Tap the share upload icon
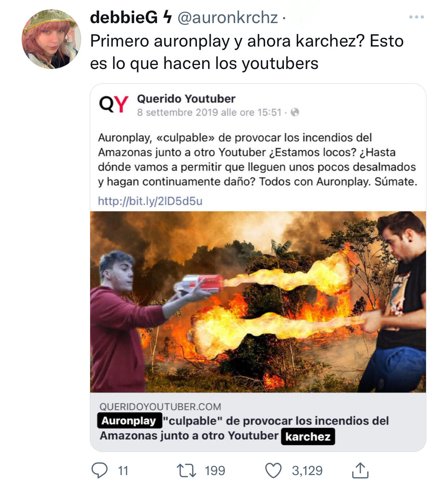The image size is (448, 492). pos(360,470)
